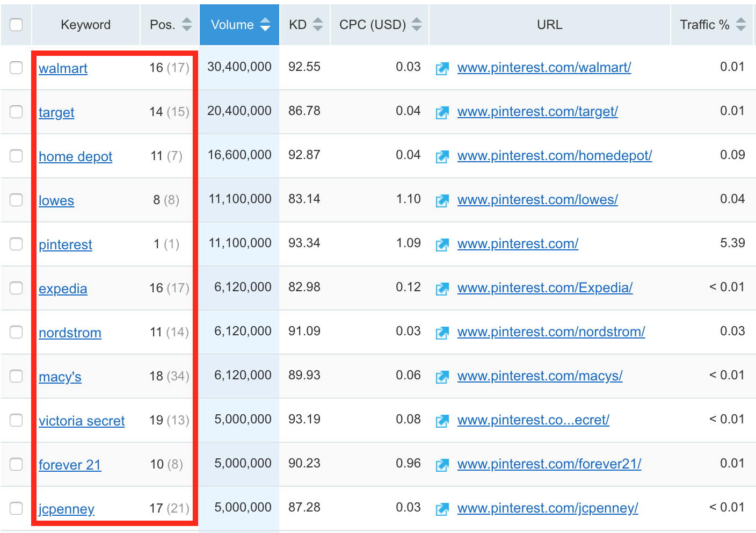Check the victoria secret row checkbox
The width and height of the screenshot is (756, 533).
coord(16,420)
